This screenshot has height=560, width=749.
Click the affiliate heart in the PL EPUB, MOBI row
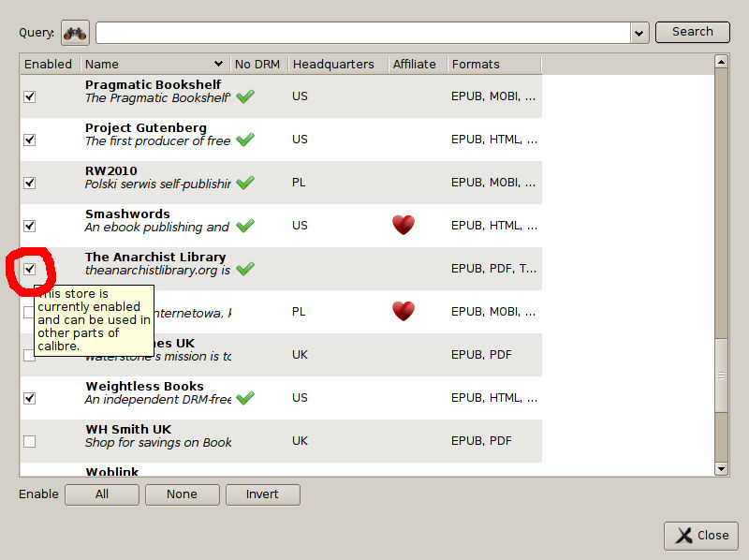pyautogui.click(x=404, y=312)
